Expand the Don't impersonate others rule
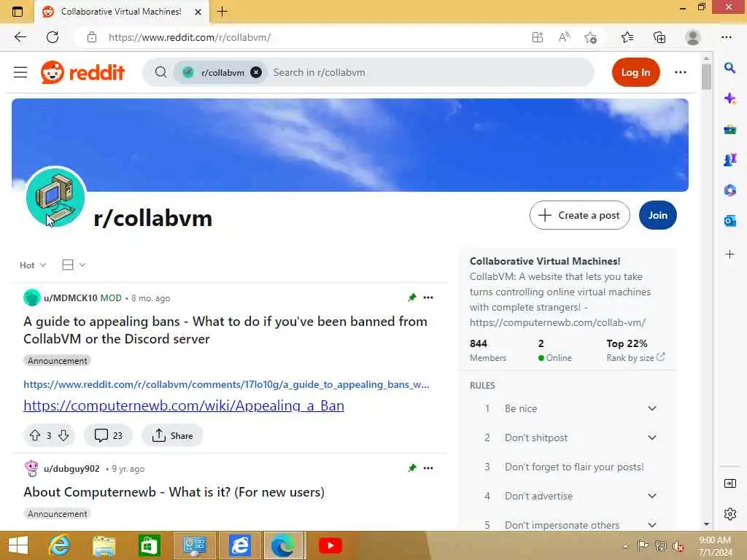 (652, 525)
